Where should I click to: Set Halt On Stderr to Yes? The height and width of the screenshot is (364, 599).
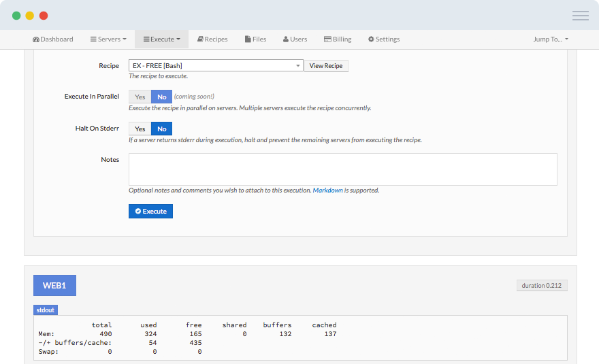coord(140,129)
